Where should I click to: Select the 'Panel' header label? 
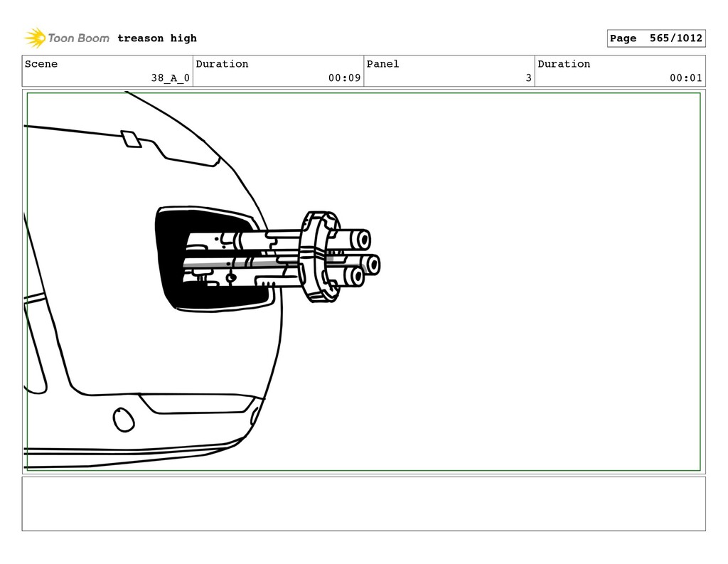pyautogui.click(x=383, y=63)
